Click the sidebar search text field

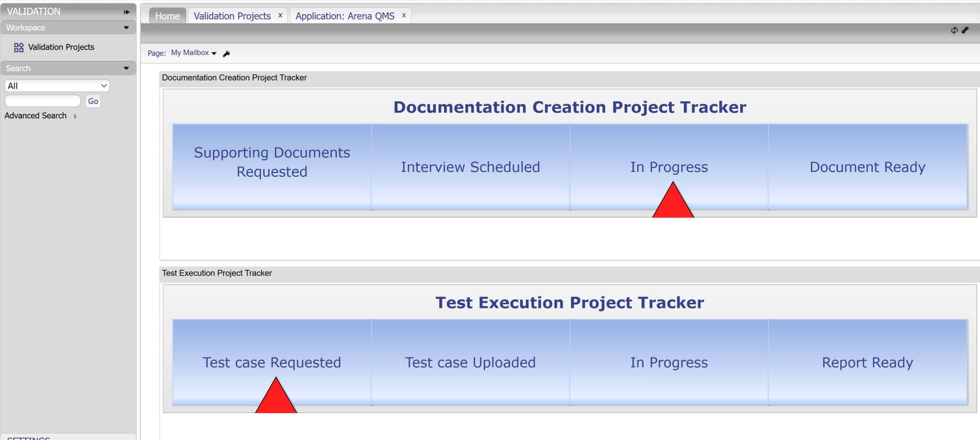click(x=43, y=101)
